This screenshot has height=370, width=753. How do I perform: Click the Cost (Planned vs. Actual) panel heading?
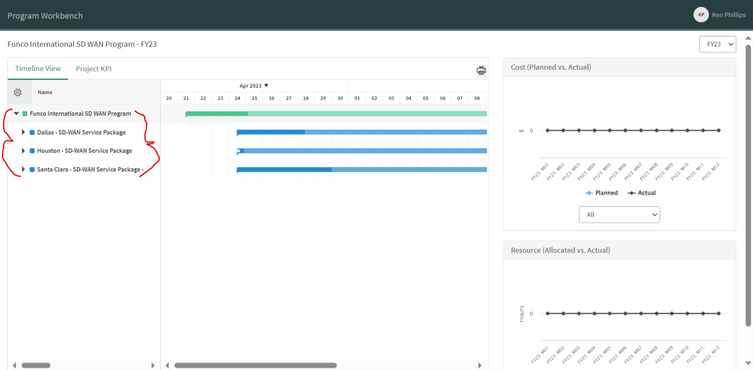coord(551,67)
